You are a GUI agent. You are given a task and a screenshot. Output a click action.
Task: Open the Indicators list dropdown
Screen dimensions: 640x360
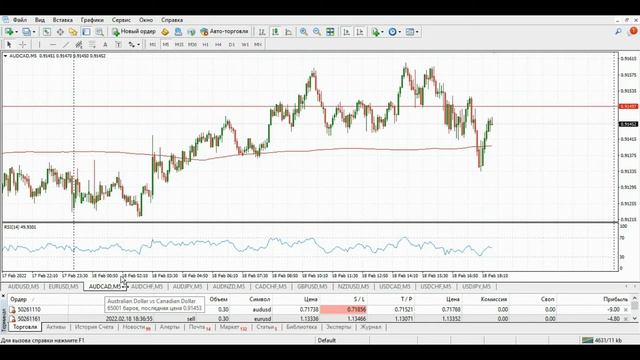pyautogui.click(x=377, y=32)
